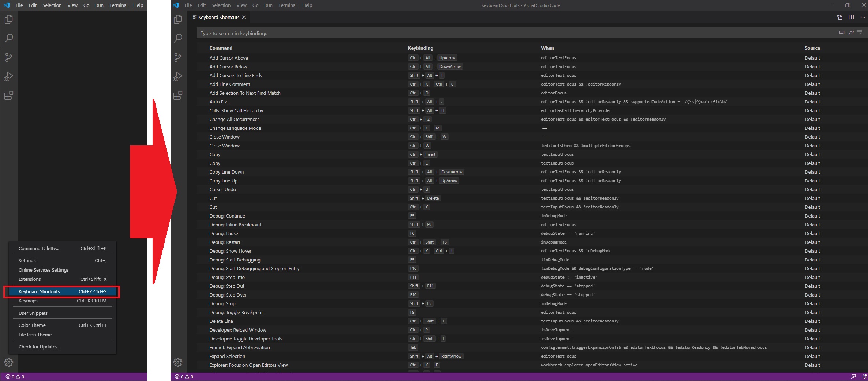
Task: Open Search in the left window's activity bar
Action: pyautogui.click(x=9, y=38)
